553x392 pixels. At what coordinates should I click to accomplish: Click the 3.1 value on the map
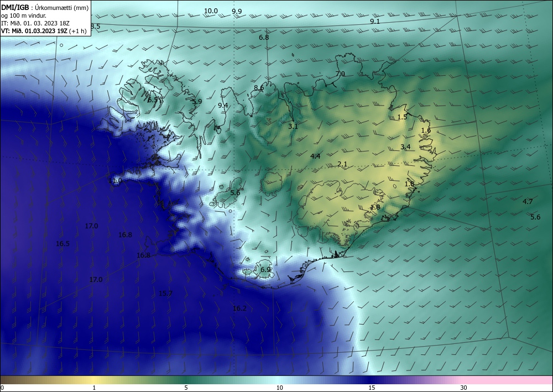tap(293, 126)
